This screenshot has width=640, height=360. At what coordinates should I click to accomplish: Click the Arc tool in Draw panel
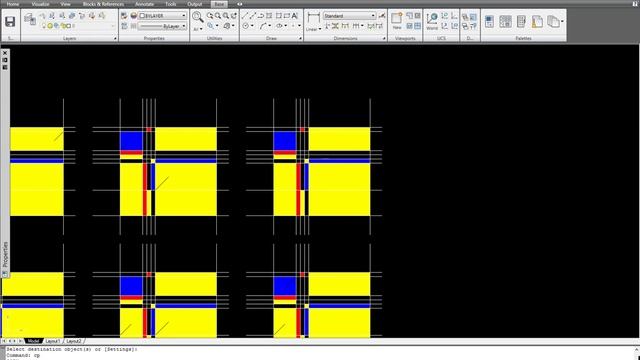click(262, 26)
